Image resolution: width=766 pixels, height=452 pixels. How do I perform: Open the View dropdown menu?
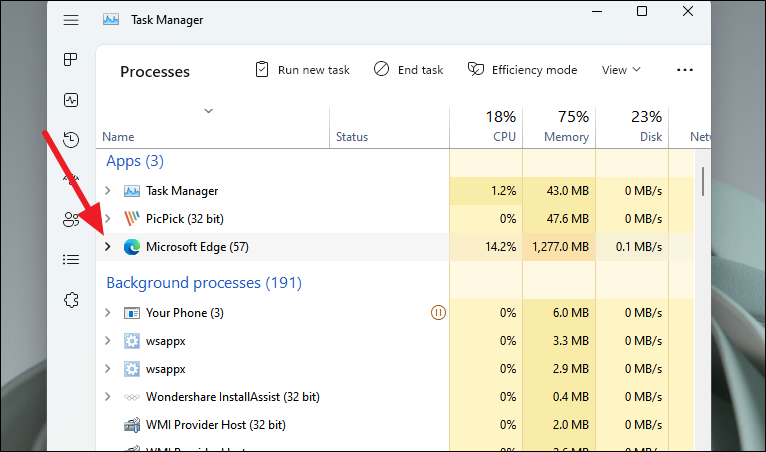click(x=621, y=70)
